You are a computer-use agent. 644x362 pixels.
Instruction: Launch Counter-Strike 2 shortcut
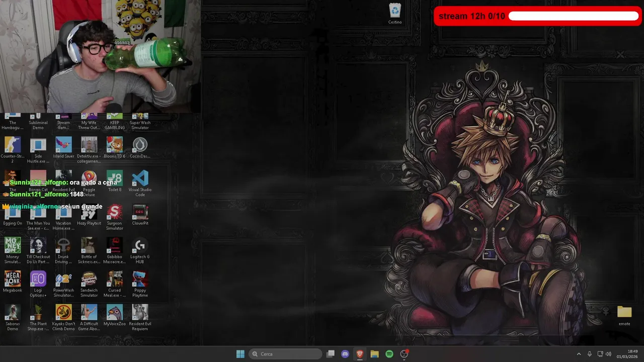pyautogui.click(x=13, y=149)
